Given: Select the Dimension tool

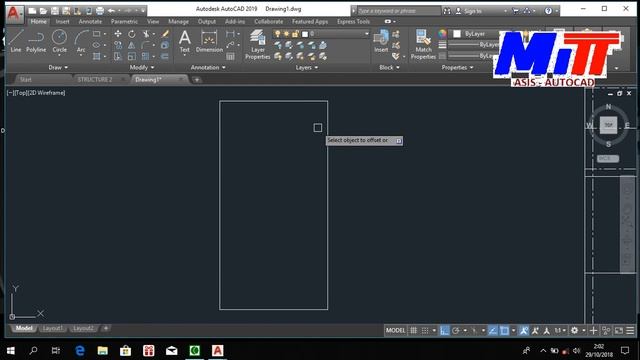Looking at the screenshot, I should click(209, 41).
